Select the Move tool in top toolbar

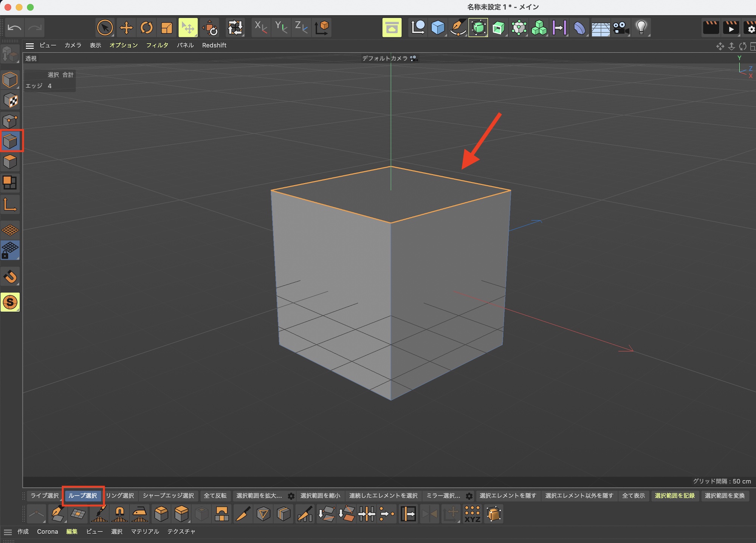pyautogui.click(x=126, y=28)
